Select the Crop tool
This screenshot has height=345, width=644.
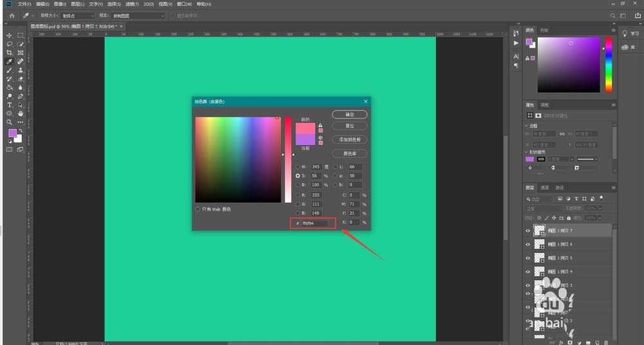pos(10,53)
